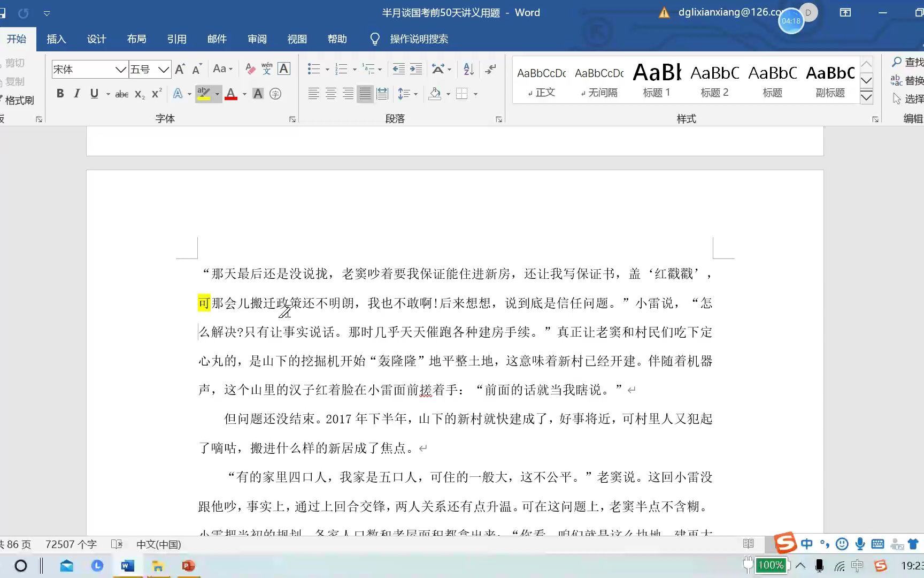The width and height of the screenshot is (924, 578).
Task: Open the 视图 (View) tab
Action: tap(297, 39)
